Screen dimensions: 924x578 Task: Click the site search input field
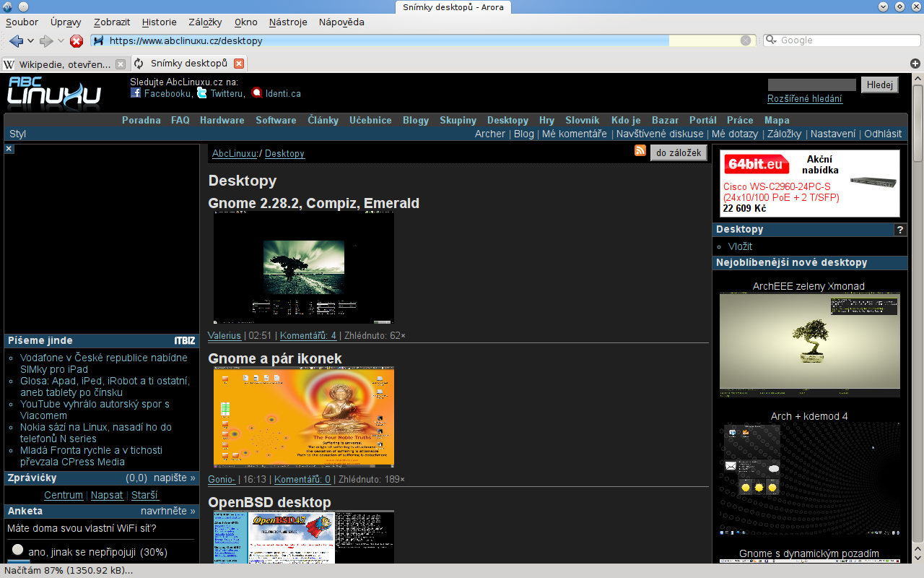812,85
